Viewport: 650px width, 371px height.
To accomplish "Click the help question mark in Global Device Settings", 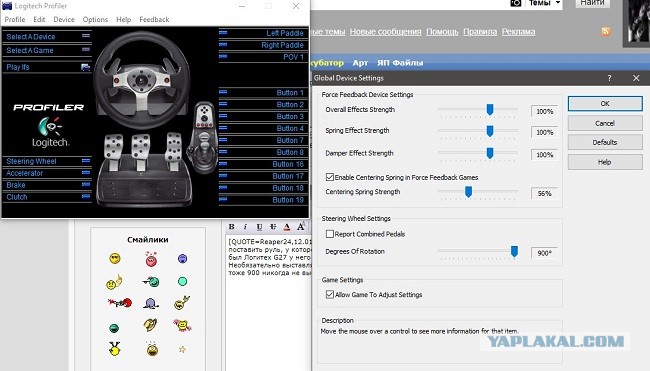I will 609,78.
